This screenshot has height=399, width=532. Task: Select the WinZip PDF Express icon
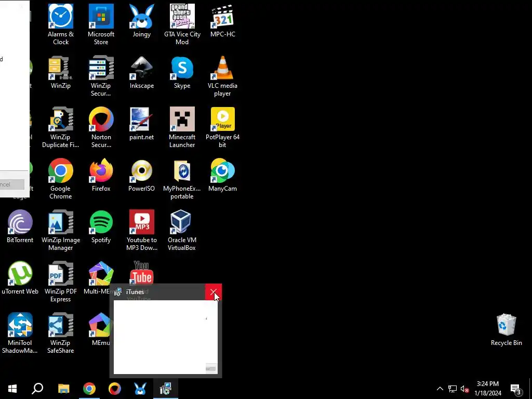pos(61,282)
